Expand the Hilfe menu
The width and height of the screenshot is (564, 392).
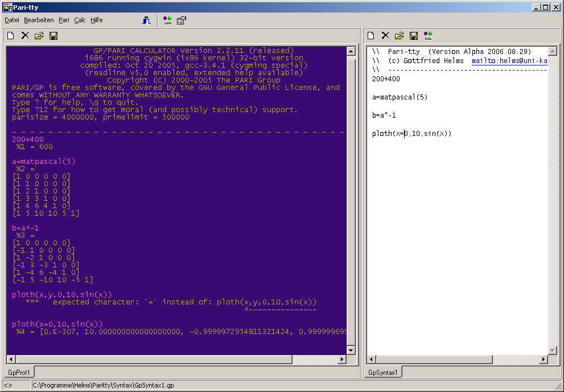[x=97, y=20]
